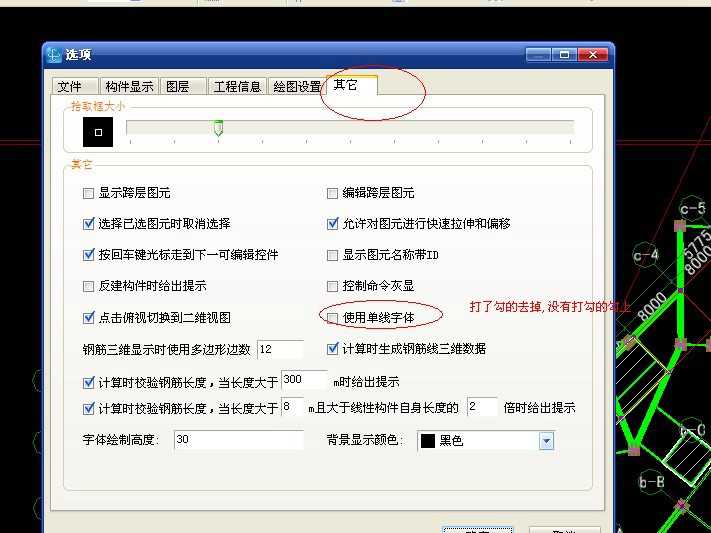Image resolution: width=711 pixels, height=533 pixels.
Task: Uncheck 选择已选图元时取消选择
Action: [x=88, y=224]
